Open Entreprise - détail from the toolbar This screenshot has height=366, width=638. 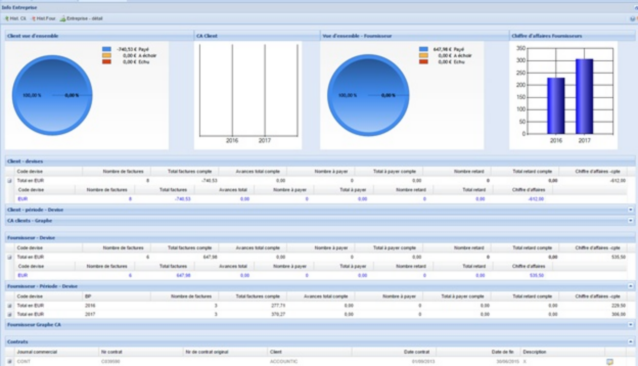(x=81, y=19)
